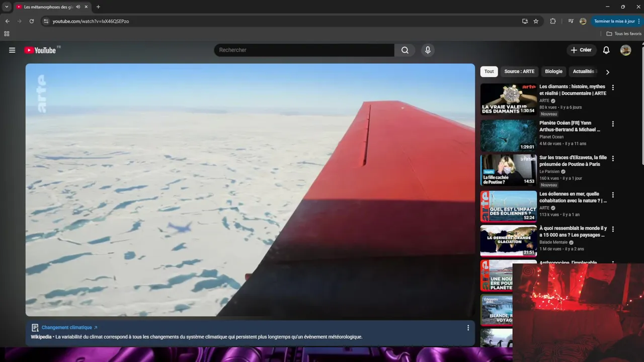Install app via the address bar icon

coord(525,21)
